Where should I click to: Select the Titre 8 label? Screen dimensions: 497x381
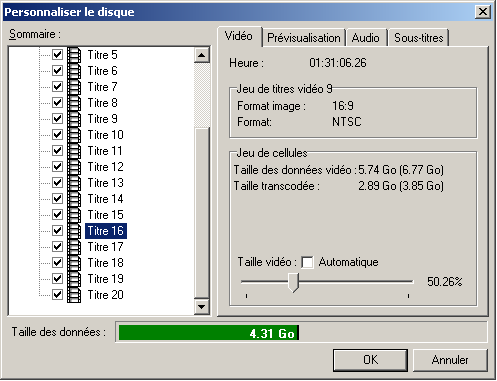(102, 103)
